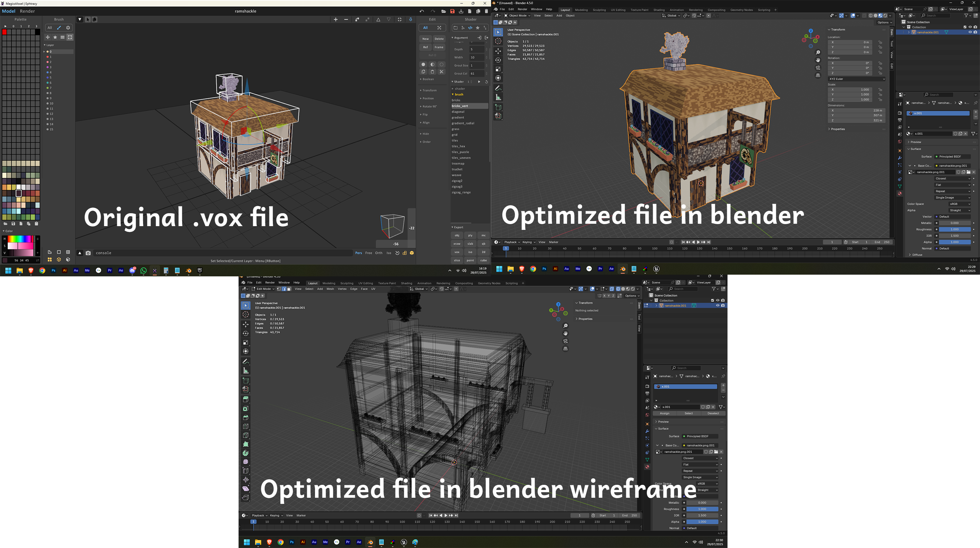Select the Measure tool in upper Blender window
The height and width of the screenshot is (548, 980).
[x=498, y=97]
